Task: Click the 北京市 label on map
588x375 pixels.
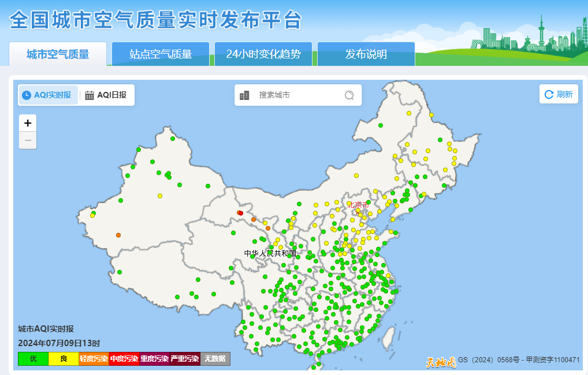Action: pos(358,205)
